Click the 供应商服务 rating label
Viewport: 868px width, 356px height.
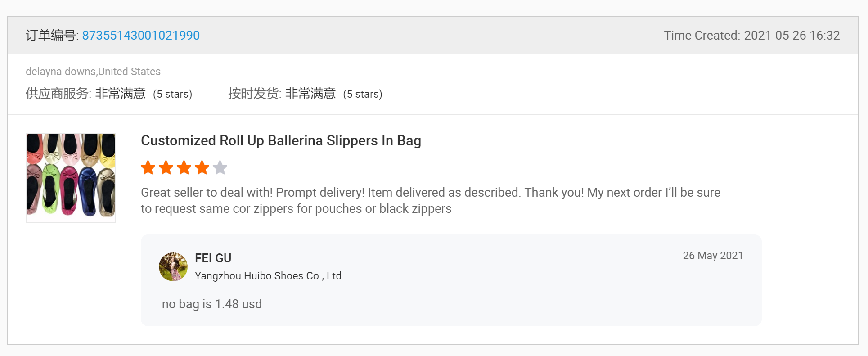[x=58, y=94]
